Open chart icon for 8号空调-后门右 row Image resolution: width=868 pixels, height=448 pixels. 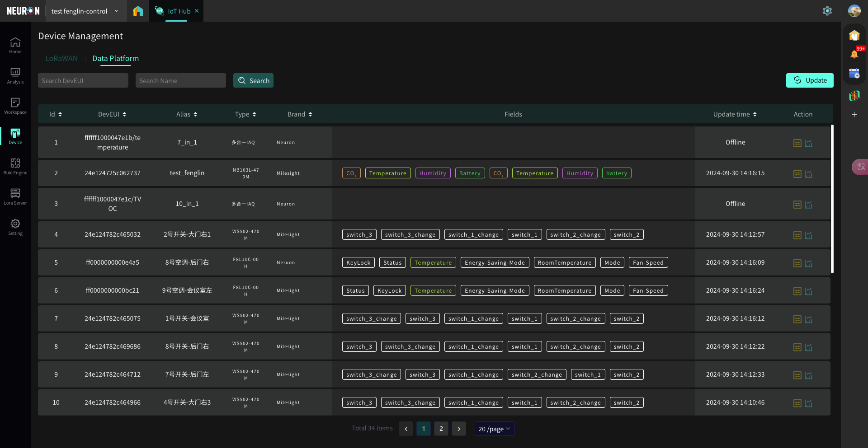tap(809, 263)
